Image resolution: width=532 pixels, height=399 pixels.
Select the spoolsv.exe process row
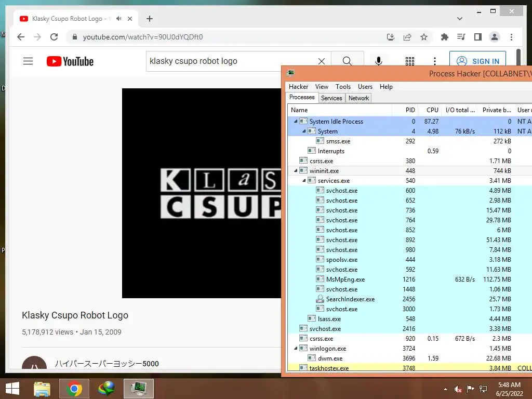point(409,260)
